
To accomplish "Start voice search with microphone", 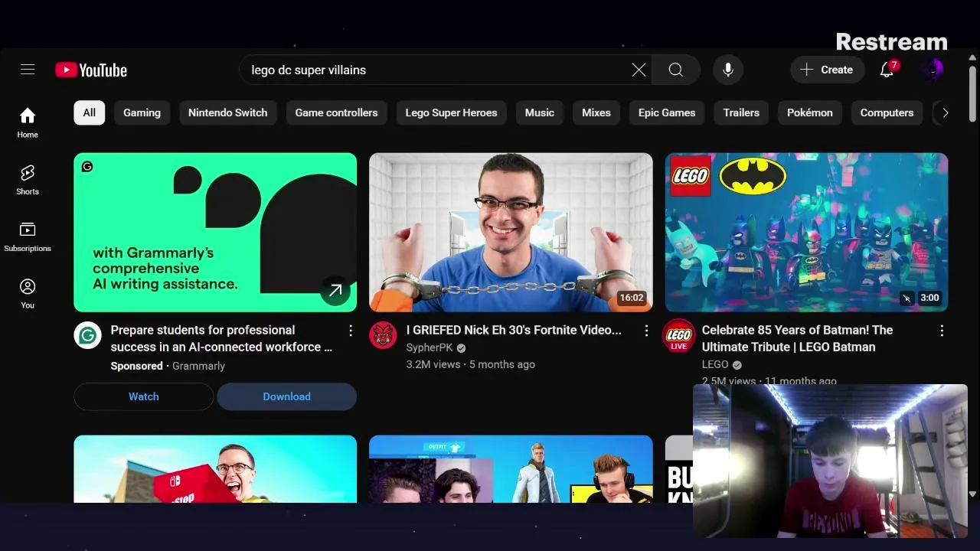I will click(728, 70).
